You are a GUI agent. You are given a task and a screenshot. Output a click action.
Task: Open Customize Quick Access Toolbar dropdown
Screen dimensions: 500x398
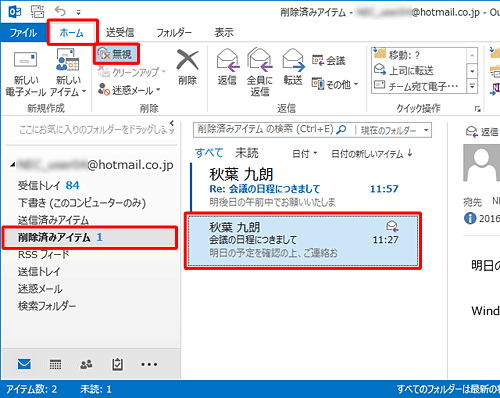[78, 13]
